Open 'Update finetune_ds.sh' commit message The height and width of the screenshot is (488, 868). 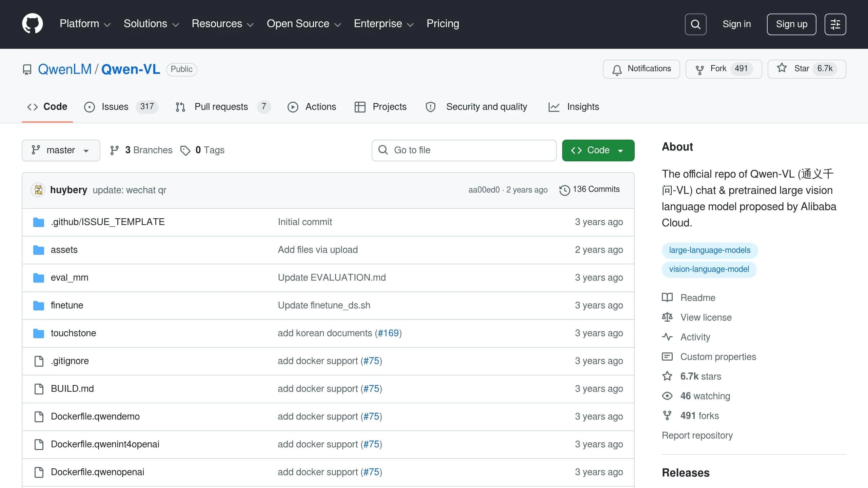pyautogui.click(x=324, y=305)
